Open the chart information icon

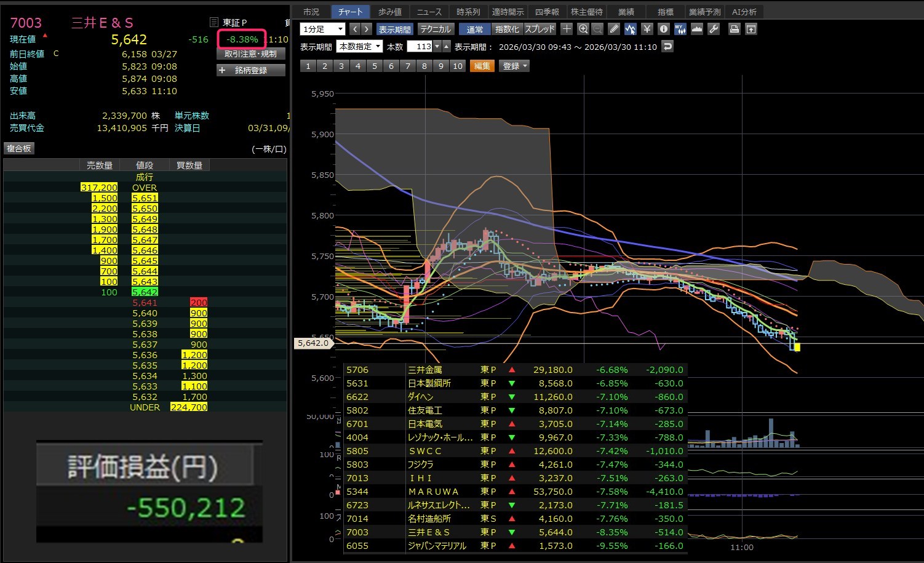663,29
